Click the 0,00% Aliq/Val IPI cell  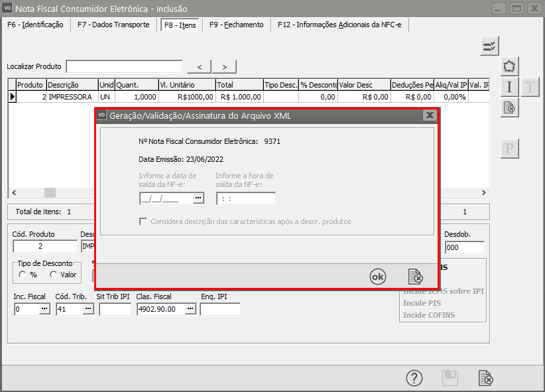pos(451,97)
